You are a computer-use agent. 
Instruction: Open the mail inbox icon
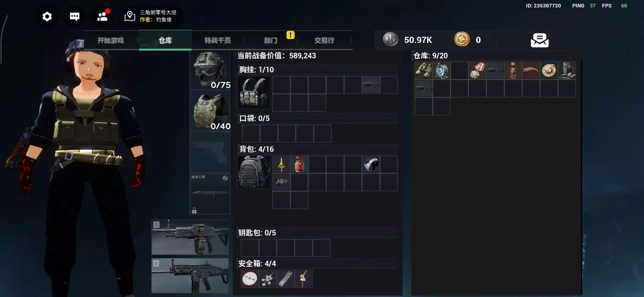click(x=539, y=40)
